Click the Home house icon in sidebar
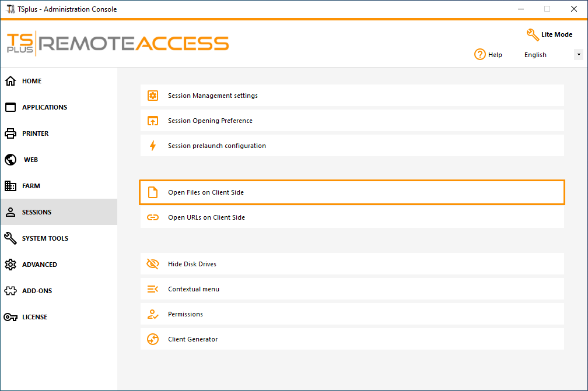 tap(10, 81)
